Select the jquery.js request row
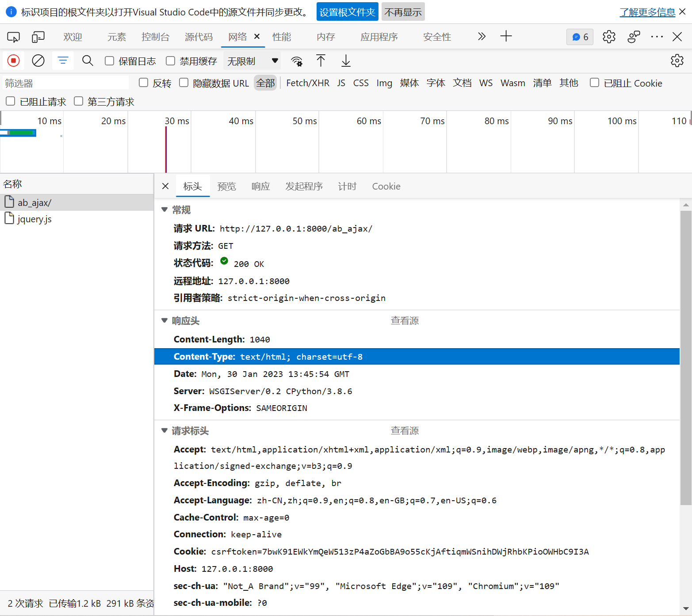Viewport: 692px width, 616px height. click(77, 219)
